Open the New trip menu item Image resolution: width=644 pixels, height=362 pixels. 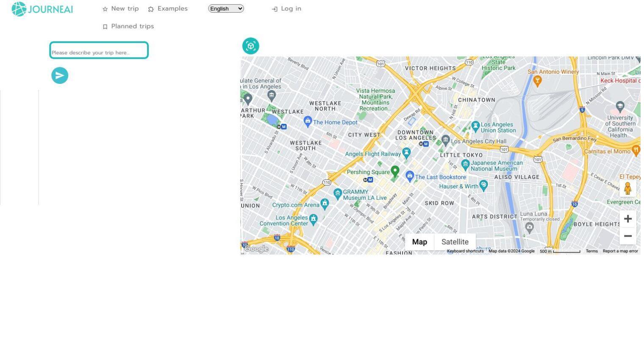coord(121,8)
